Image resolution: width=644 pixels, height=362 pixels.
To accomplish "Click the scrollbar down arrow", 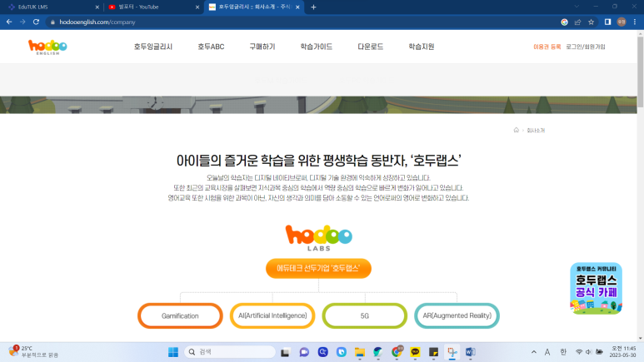I will pyautogui.click(x=641, y=339).
